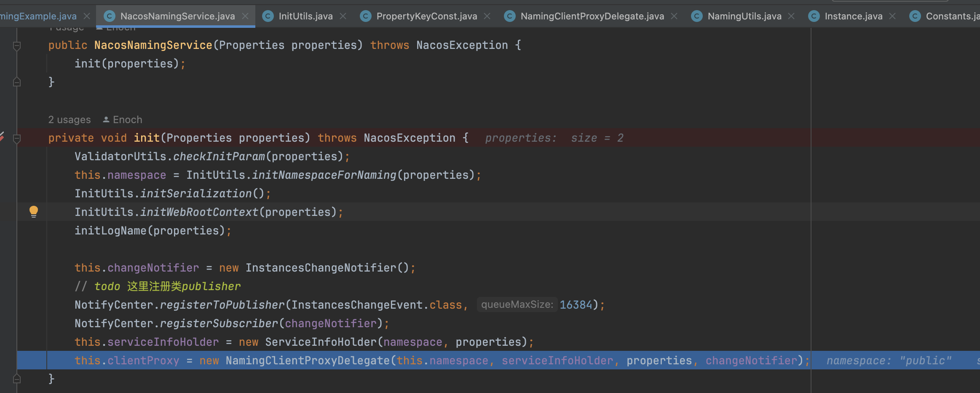Open the NamingUtils.java tab
This screenshot has width=980, height=393.
[x=744, y=16]
